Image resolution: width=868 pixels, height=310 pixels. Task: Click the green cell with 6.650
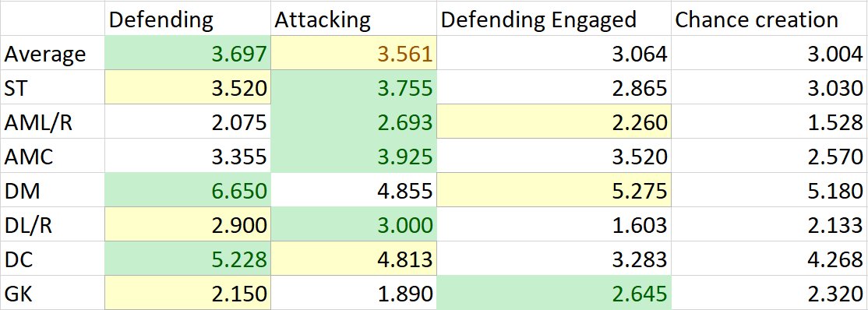189,191
